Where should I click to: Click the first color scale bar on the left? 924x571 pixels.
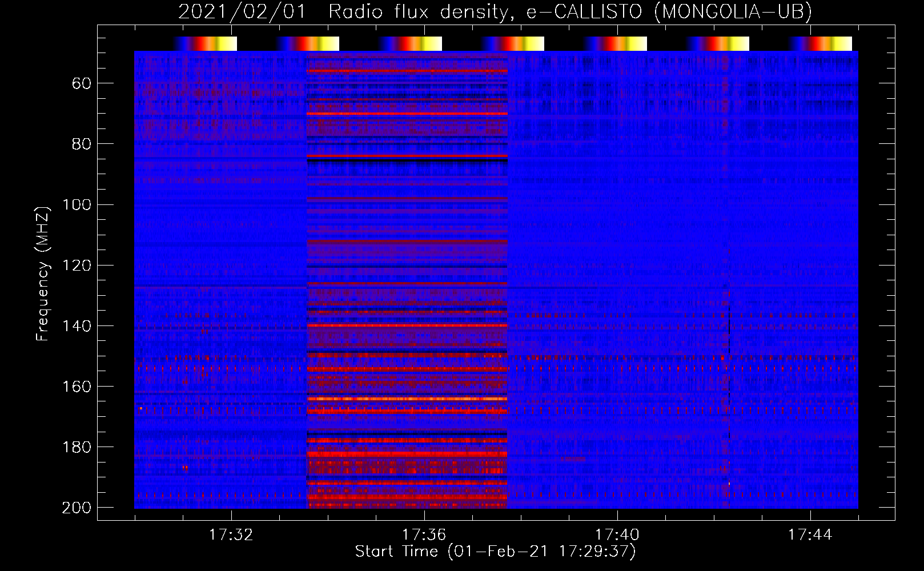point(204,44)
